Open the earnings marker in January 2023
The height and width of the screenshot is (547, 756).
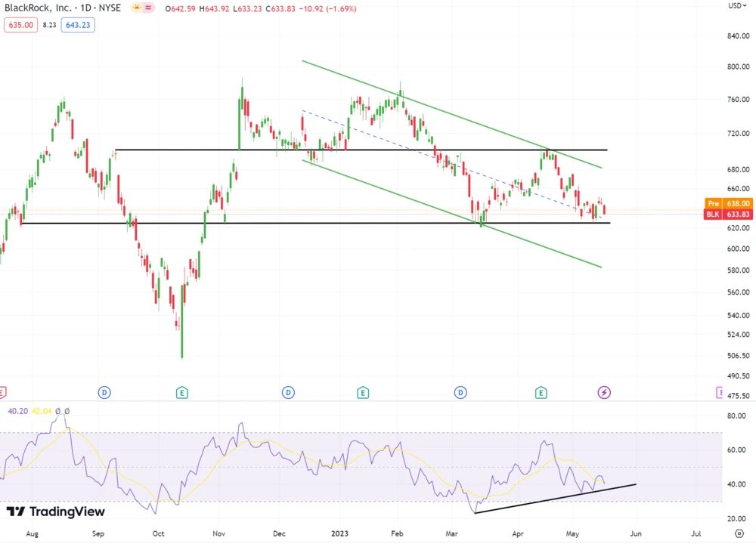(363, 392)
